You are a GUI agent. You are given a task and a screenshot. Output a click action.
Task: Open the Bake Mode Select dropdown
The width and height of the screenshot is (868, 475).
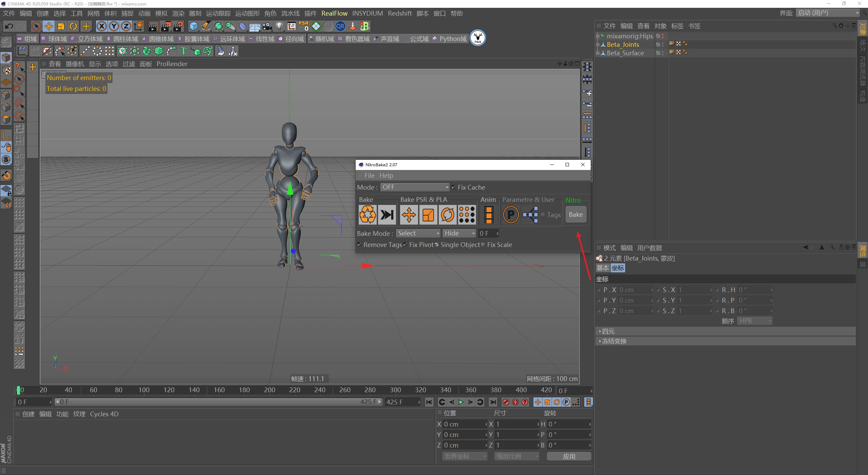click(x=418, y=233)
